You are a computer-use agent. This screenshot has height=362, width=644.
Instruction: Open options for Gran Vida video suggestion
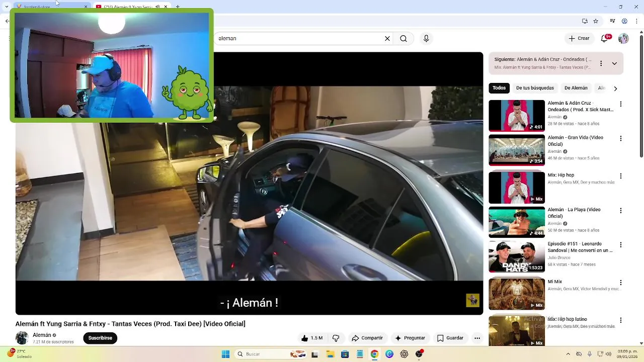pyautogui.click(x=620, y=138)
